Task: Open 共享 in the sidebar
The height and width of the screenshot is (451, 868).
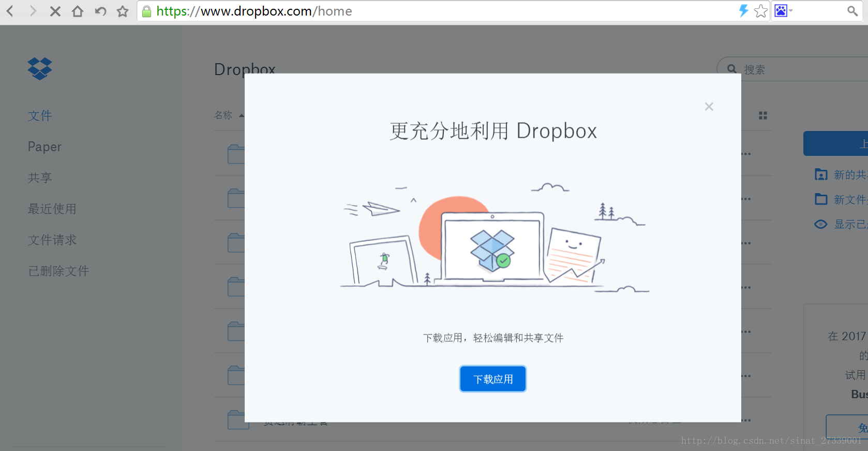Action: coord(40,178)
